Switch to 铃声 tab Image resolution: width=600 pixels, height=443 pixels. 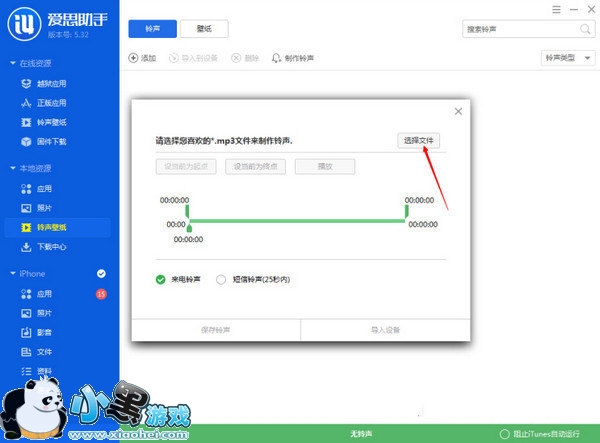click(x=152, y=29)
